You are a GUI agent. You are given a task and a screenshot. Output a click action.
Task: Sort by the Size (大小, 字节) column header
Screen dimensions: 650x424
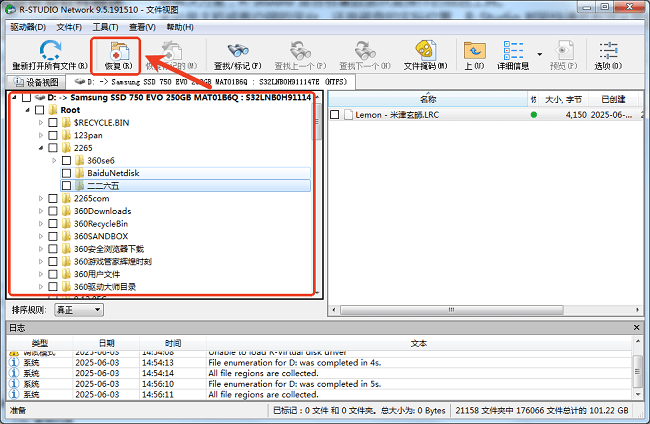click(563, 100)
